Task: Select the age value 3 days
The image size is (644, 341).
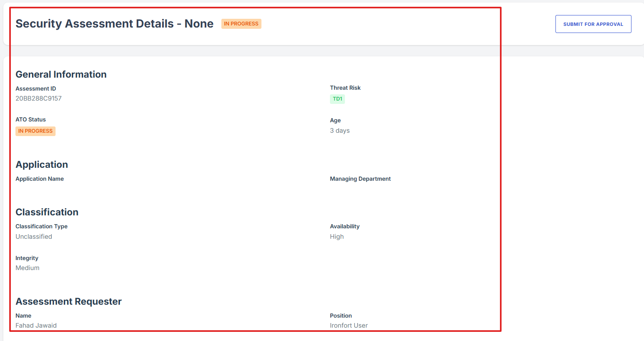Action: [x=340, y=131]
